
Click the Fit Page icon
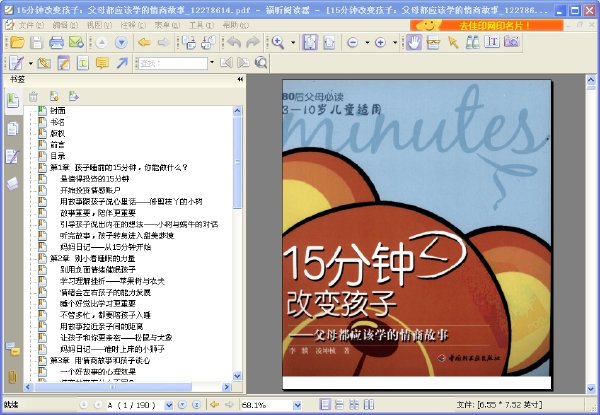point(310,42)
